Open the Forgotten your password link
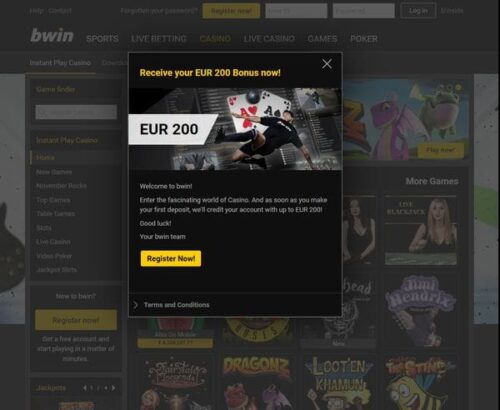 [159, 11]
